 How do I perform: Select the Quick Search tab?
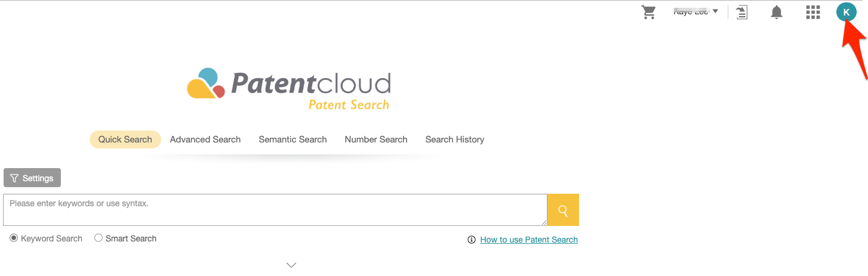coord(125,139)
